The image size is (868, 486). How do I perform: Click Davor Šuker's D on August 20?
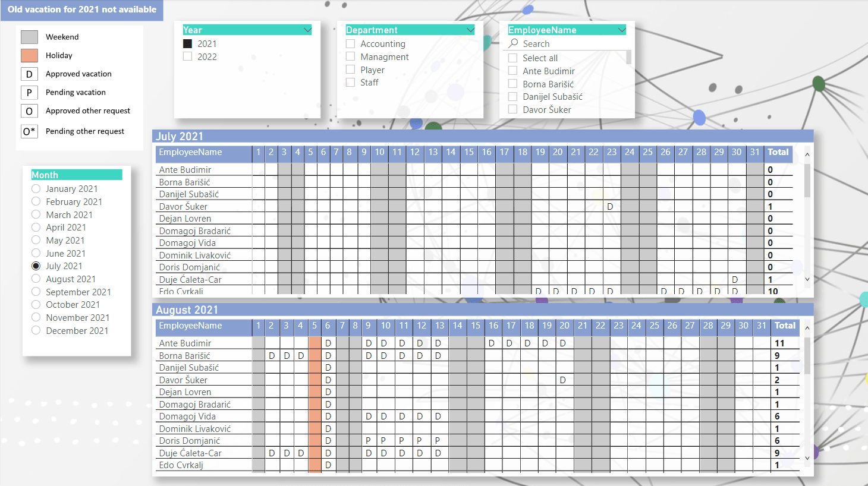coord(562,380)
